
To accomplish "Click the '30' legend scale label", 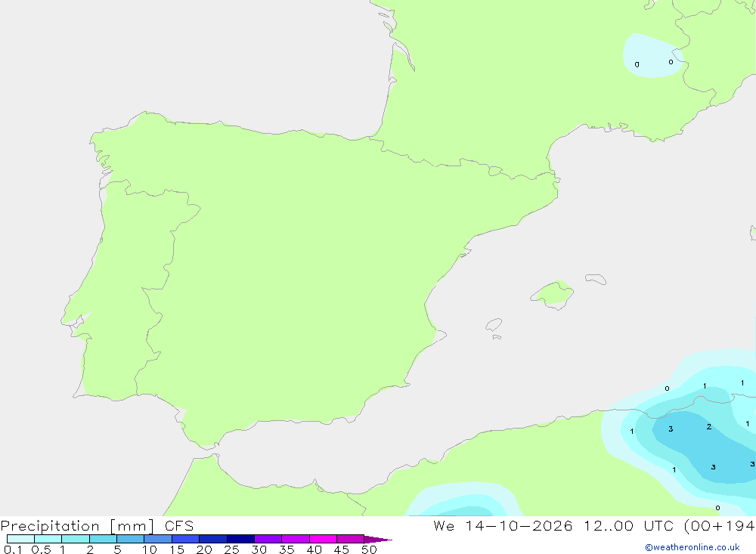I will (x=259, y=549).
